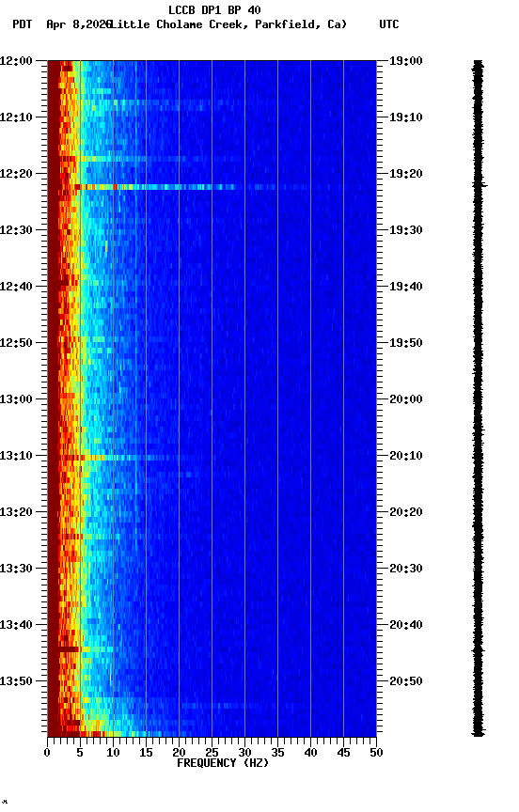519x812 pixels.
Task: Click the 20:50 UTC time label
Action: (x=406, y=681)
